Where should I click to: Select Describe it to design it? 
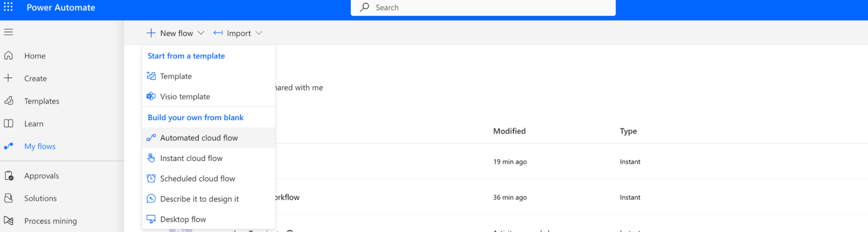(208, 199)
